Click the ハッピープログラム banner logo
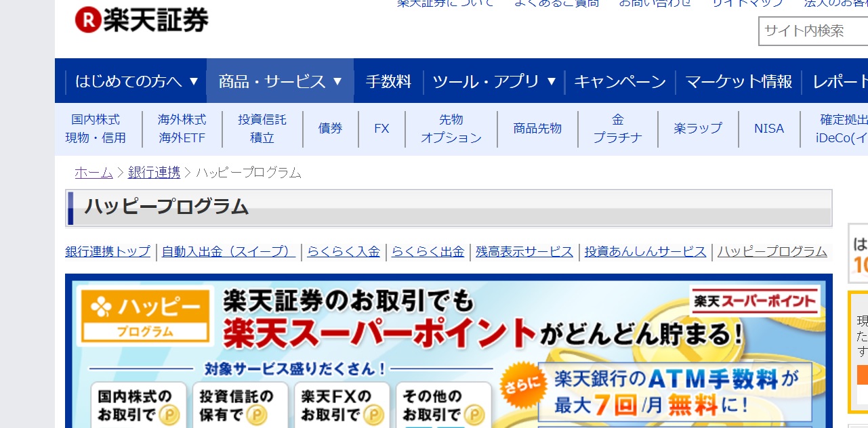 tap(144, 316)
